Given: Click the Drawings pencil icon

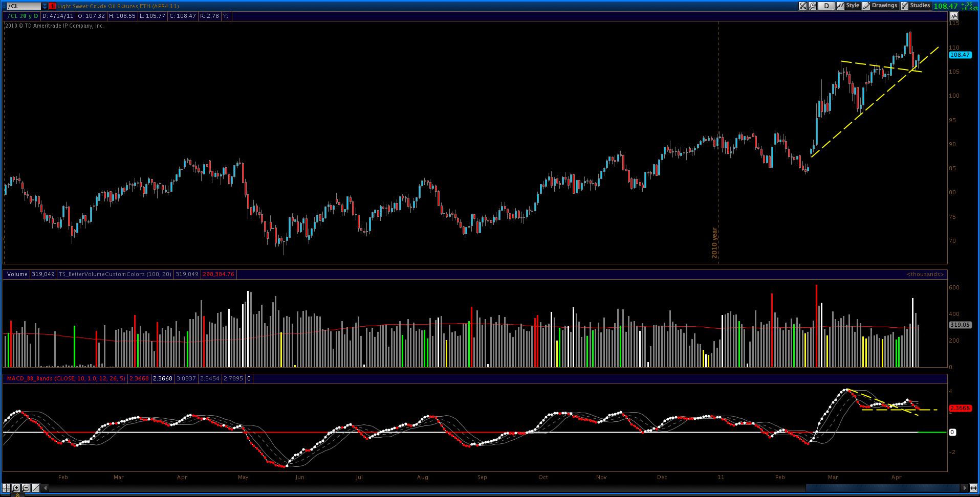Looking at the screenshot, I should (x=866, y=6).
